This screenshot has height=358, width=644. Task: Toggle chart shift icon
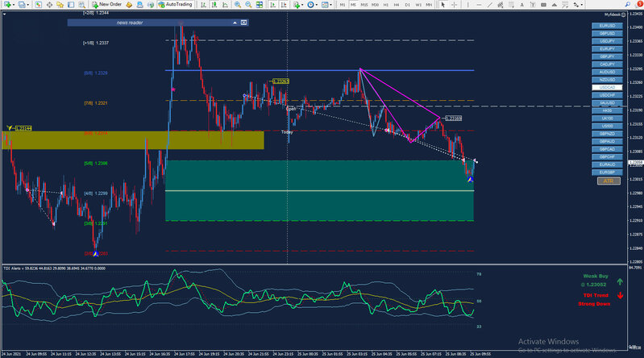[284, 5]
